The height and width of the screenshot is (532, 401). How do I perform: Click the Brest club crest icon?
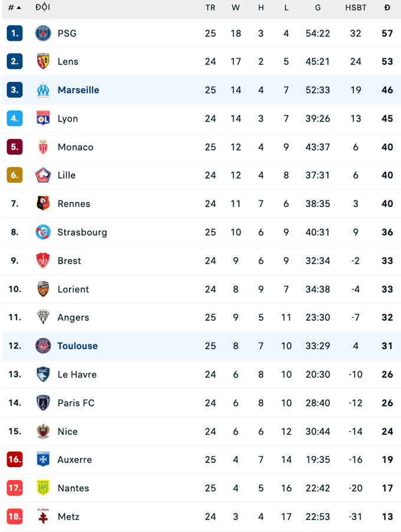[x=43, y=261]
